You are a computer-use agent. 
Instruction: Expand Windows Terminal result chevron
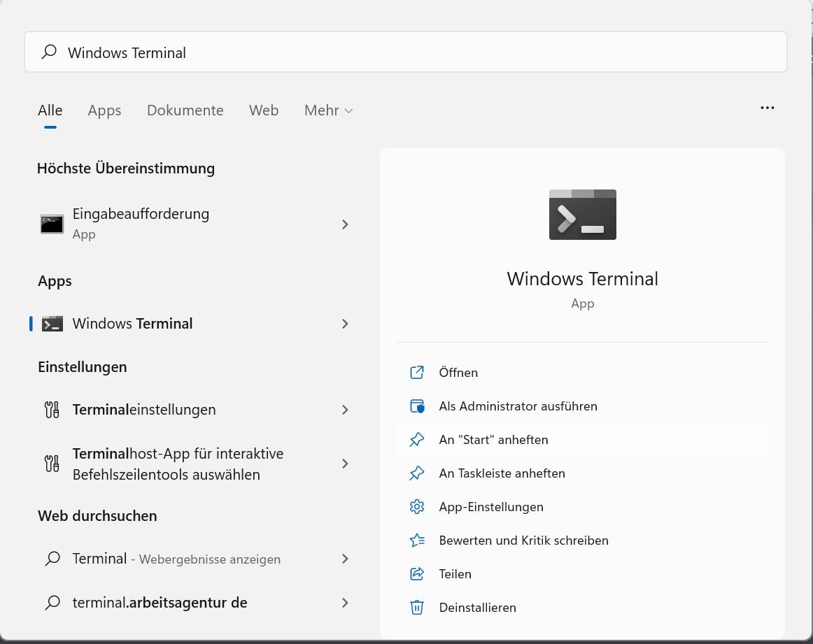point(346,324)
